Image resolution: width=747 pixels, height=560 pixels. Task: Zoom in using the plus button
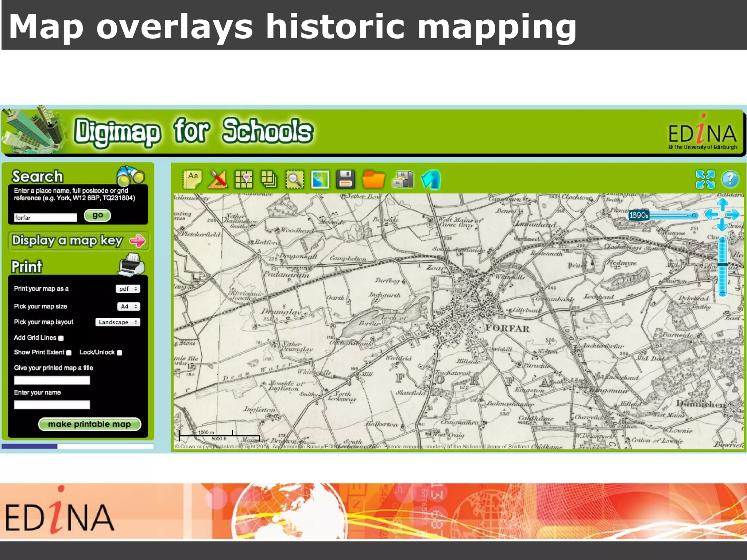click(723, 241)
